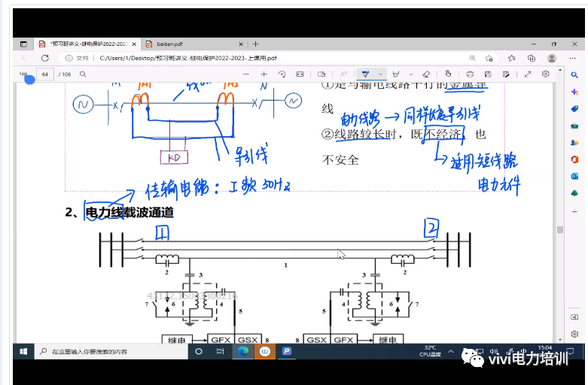Save the PDF document
Screen dimensions: 588x385
click(488, 74)
